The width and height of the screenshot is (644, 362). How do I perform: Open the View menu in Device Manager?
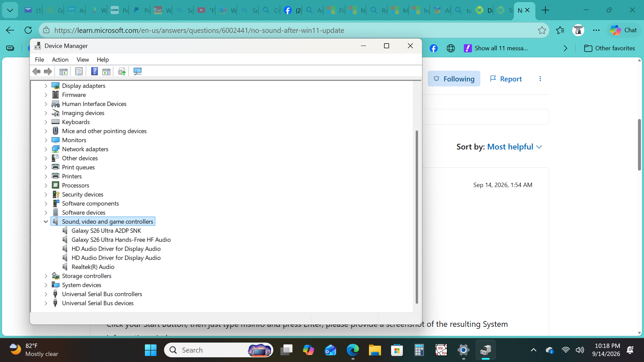83,59
